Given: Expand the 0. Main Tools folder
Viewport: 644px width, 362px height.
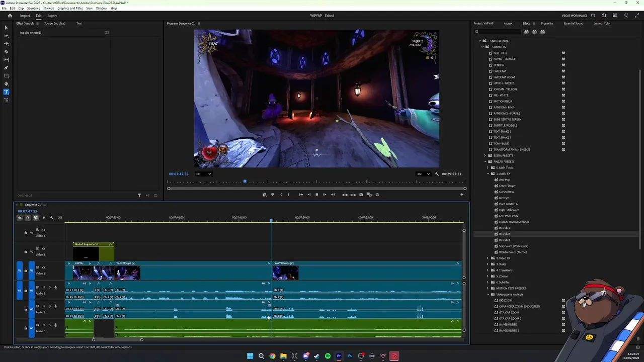Looking at the screenshot, I should (488, 167).
